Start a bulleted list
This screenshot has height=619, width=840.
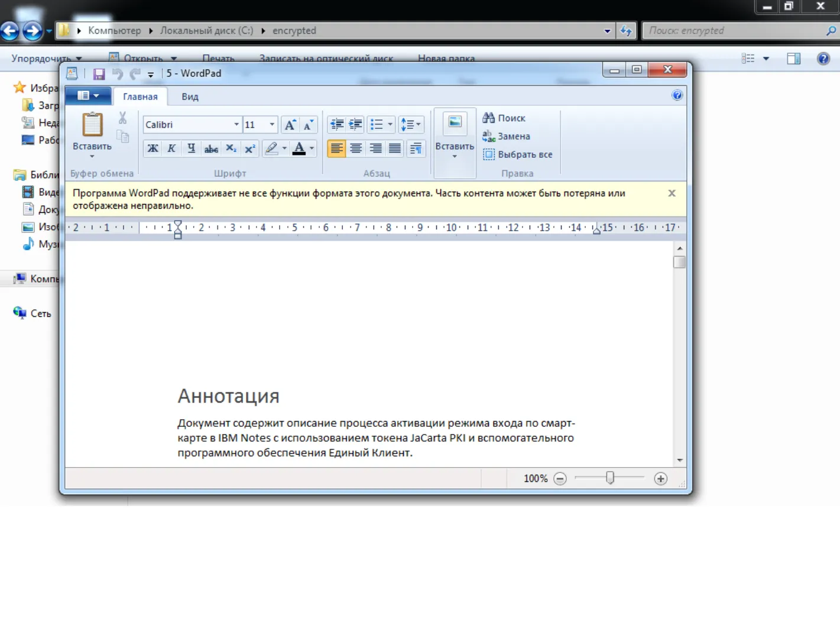click(377, 124)
